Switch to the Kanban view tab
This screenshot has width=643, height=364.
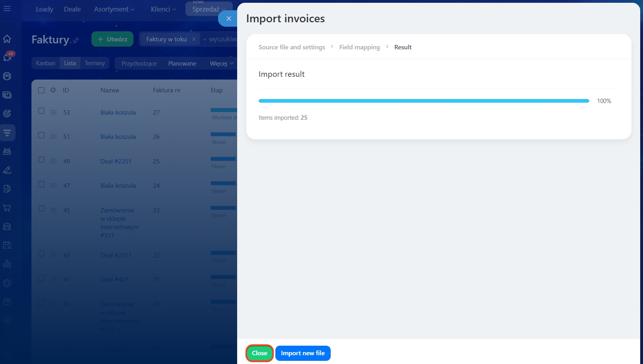pyautogui.click(x=46, y=63)
